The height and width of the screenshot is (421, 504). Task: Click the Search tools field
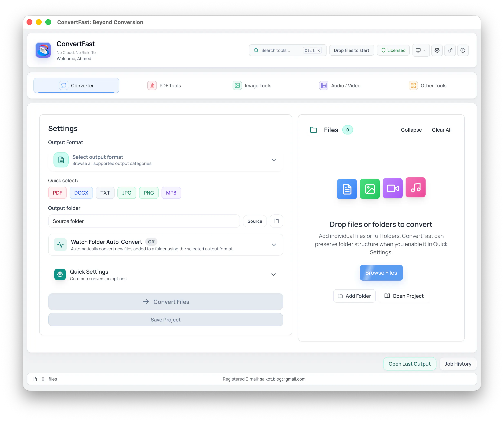[288, 50]
